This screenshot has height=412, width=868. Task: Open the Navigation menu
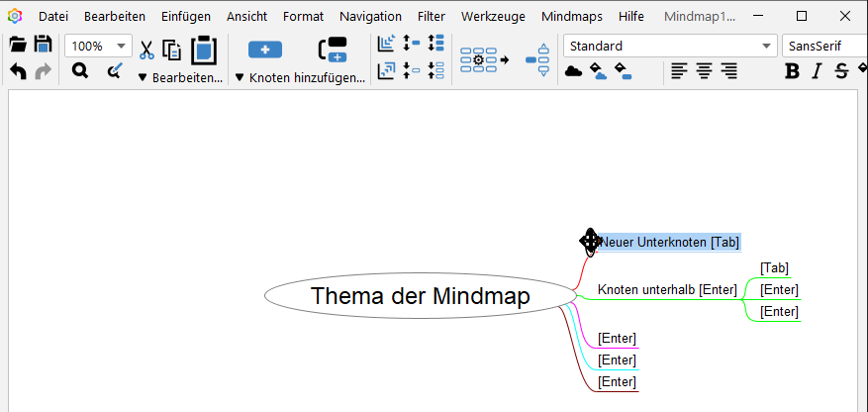370,17
